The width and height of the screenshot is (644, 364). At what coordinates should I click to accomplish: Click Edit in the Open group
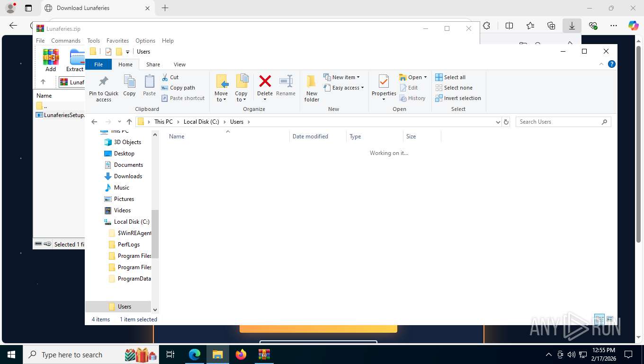tap(409, 88)
